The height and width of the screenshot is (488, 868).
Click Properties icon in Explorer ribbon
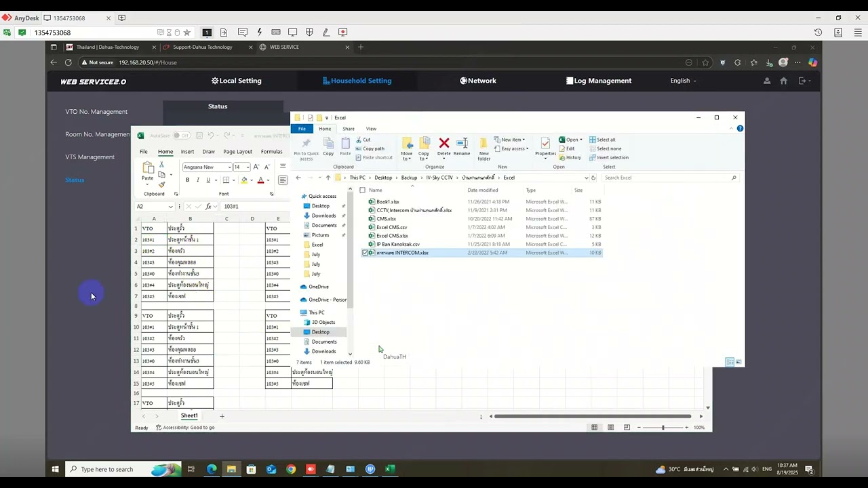point(545,143)
